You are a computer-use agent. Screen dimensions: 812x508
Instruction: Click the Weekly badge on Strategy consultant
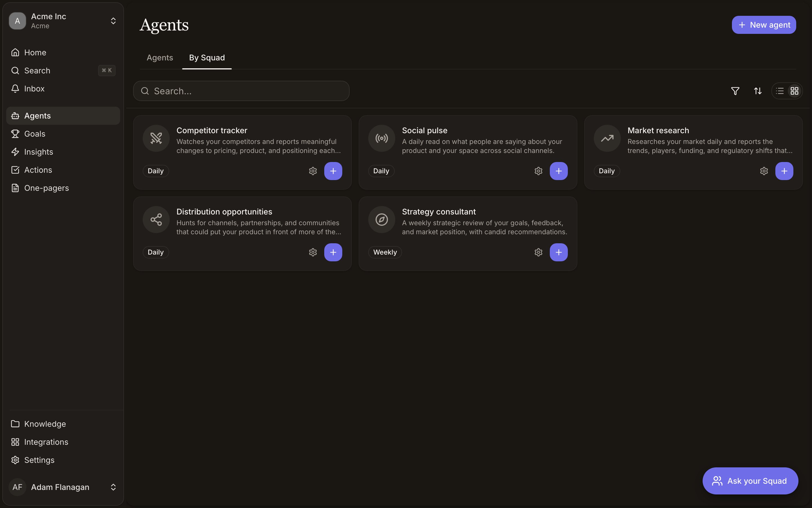(x=385, y=252)
